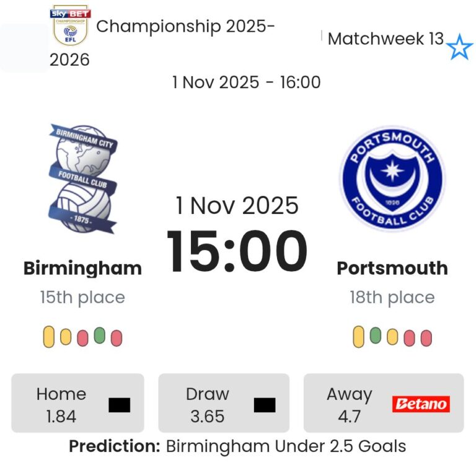
Task: Click the Sky Bet EFL Championship logo
Action: point(70,26)
